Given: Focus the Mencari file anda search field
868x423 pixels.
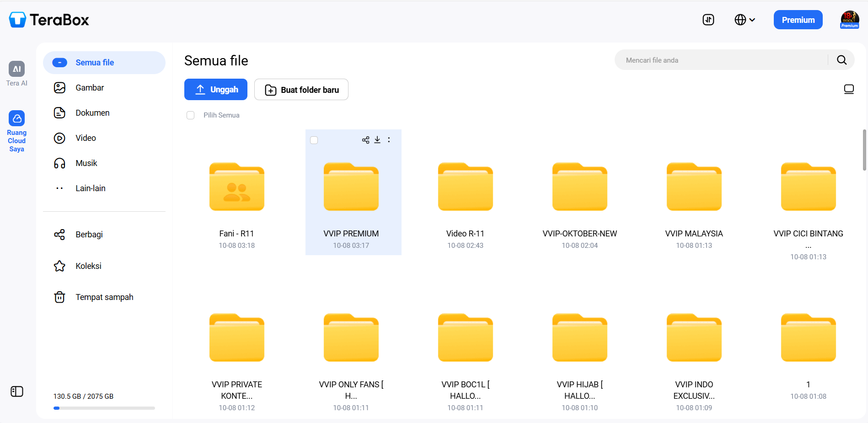Looking at the screenshot, I should click(x=723, y=60).
